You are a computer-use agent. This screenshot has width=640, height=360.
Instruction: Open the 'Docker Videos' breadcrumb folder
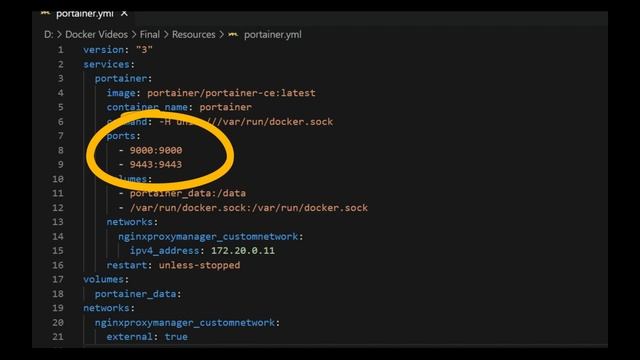(96, 35)
